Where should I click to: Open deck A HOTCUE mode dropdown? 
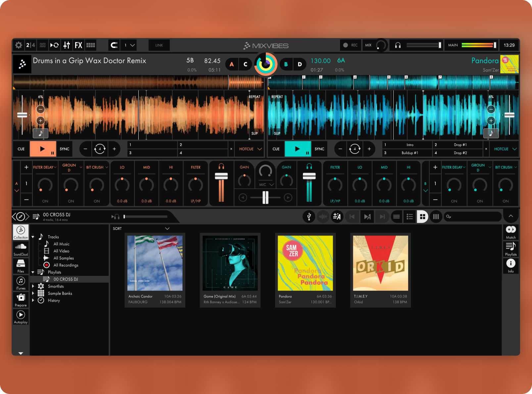[x=250, y=149]
